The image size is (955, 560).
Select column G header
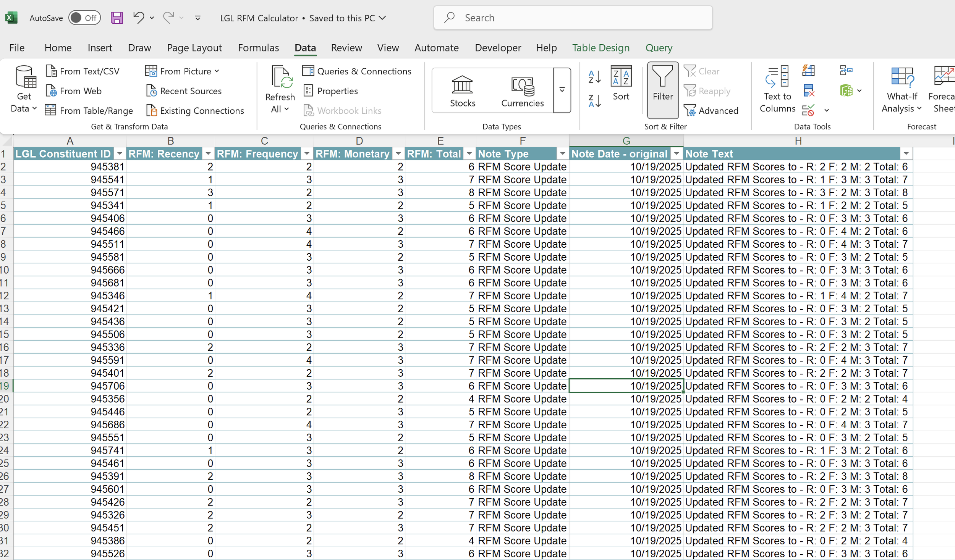626,141
